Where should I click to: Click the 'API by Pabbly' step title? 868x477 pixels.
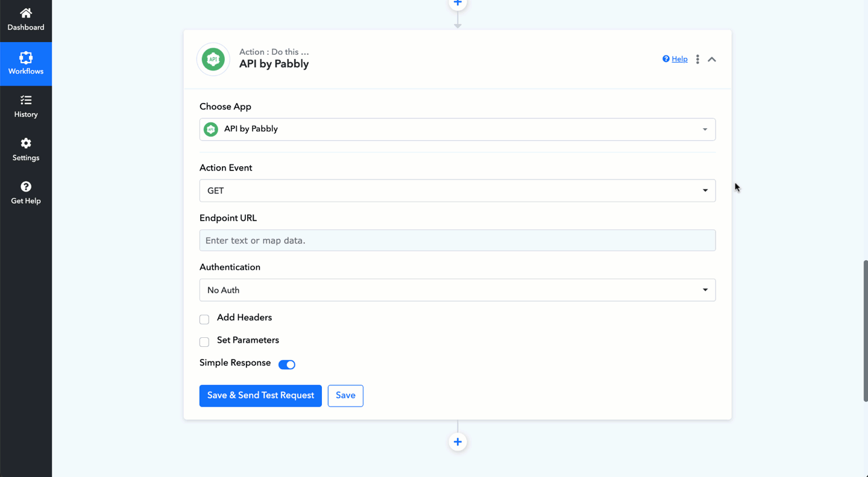[274, 64]
